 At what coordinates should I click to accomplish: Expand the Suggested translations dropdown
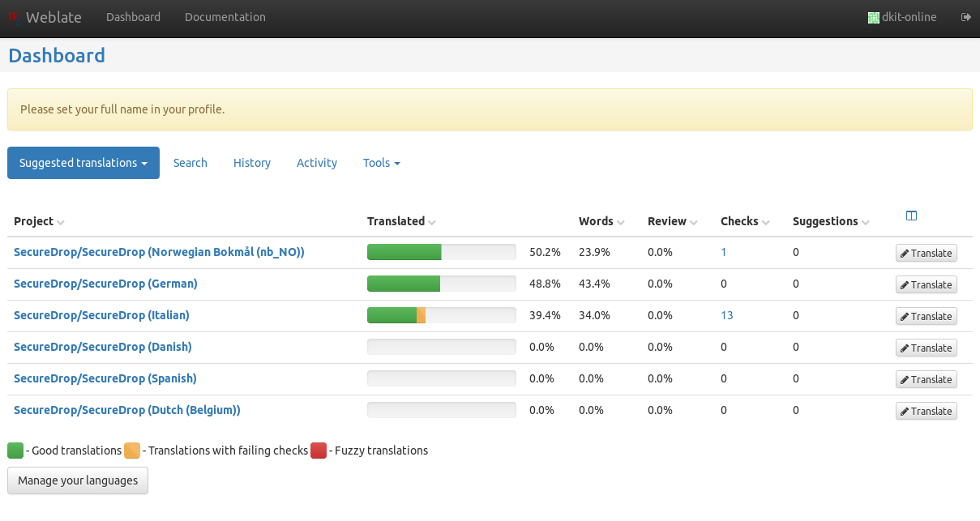83,163
